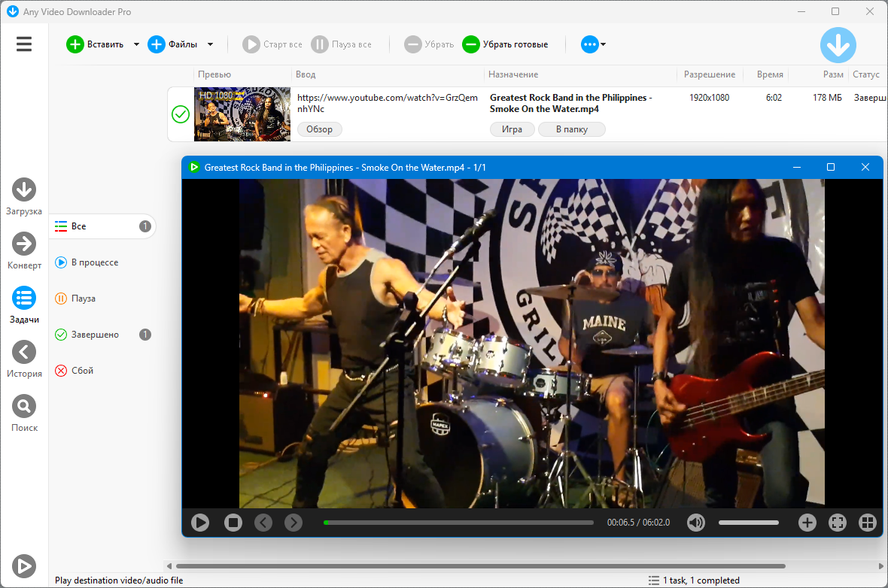Adjust the player volume slider
Viewport: 888px width, 588px height.
(749, 523)
